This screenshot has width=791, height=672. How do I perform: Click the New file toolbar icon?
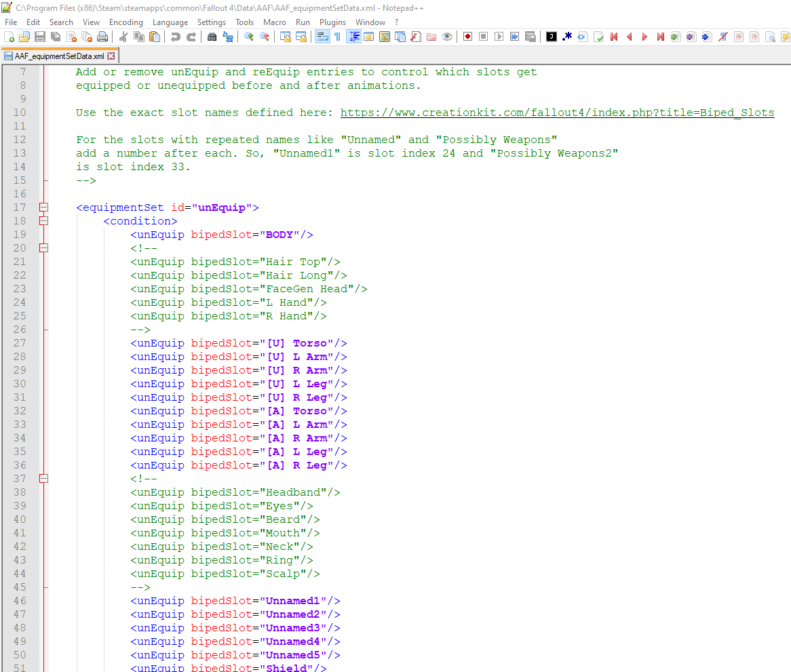[x=9, y=37]
